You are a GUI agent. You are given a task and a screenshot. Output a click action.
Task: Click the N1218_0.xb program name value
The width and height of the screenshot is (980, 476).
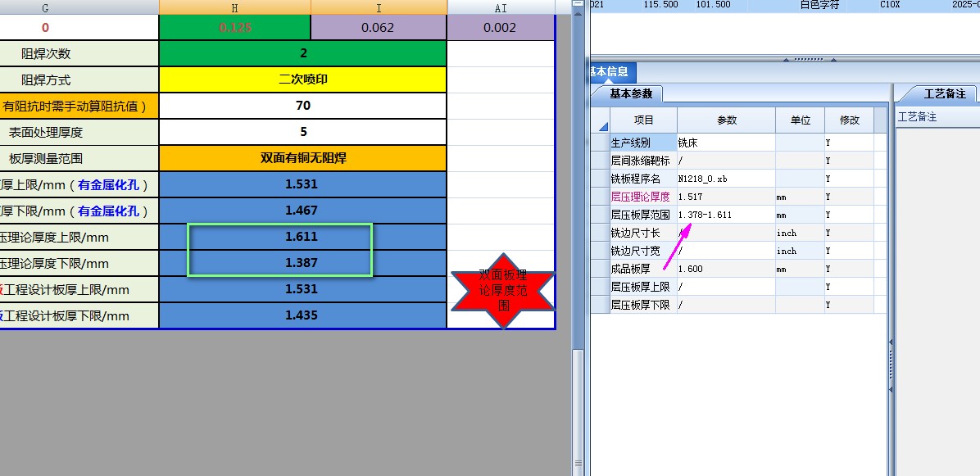pos(726,179)
